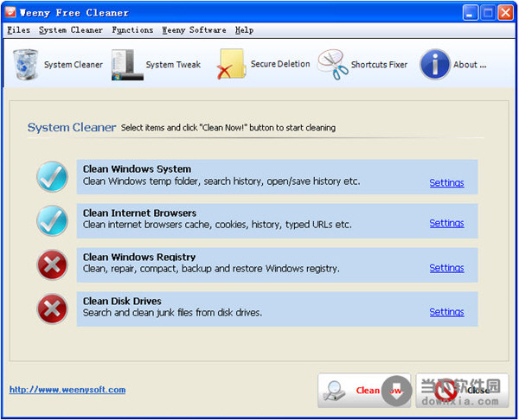The height and width of the screenshot is (420, 519).
Task: Close the window with red X
Action: (506, 13)
